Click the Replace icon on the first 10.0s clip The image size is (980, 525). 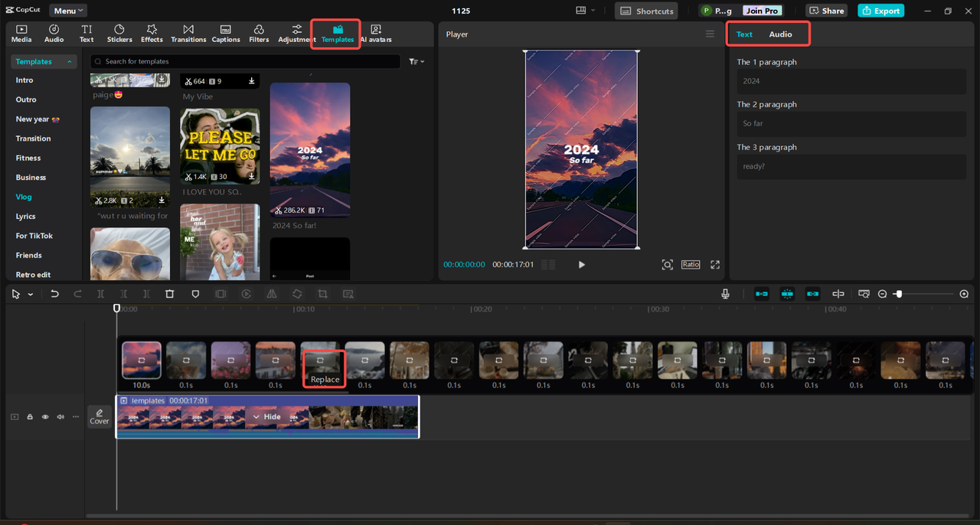coord(142,359)
